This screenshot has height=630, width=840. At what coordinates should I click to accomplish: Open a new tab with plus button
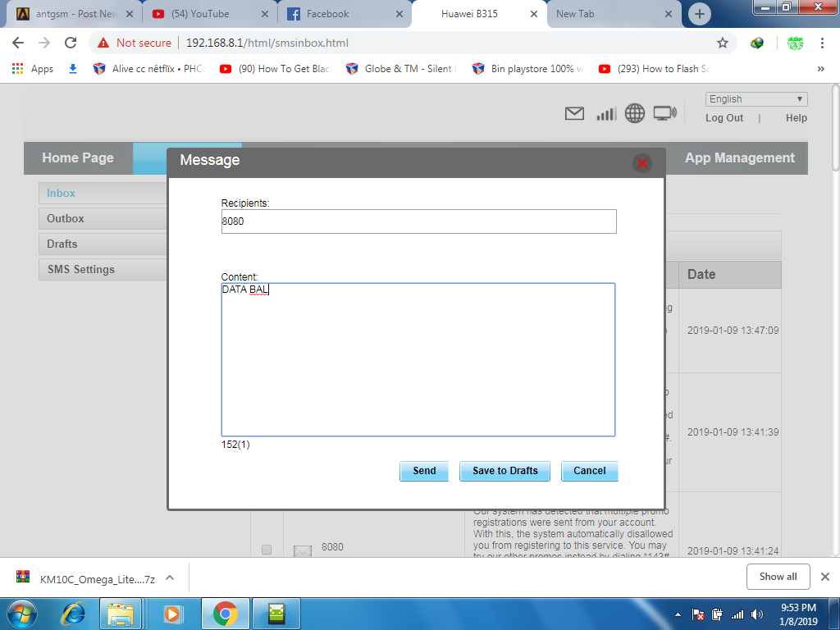point(699,14)
